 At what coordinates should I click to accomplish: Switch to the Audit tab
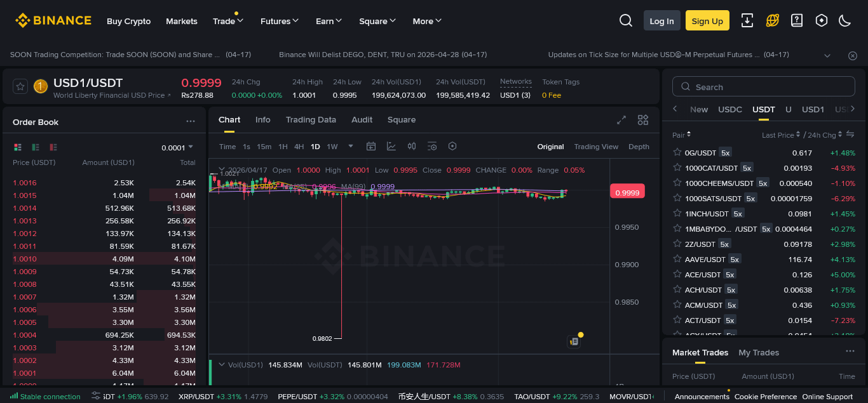(362, 119)
